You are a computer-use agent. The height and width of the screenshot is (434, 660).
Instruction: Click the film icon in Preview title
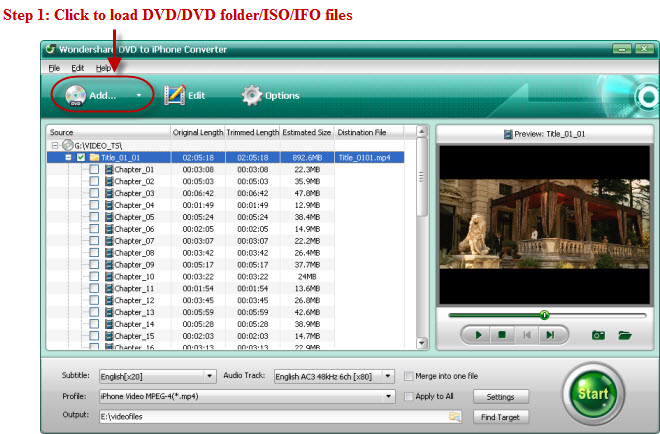click(508, 134)
